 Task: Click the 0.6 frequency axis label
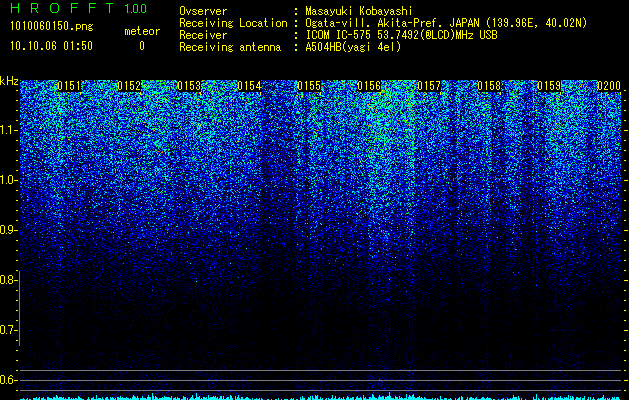pyautogui.click(x=8, y=380)
